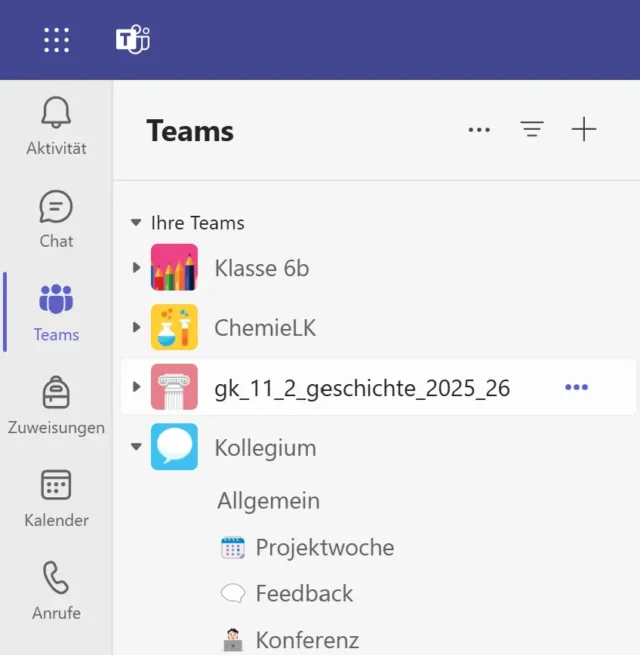Select the Teams tab in sidebar

(56, 312)
